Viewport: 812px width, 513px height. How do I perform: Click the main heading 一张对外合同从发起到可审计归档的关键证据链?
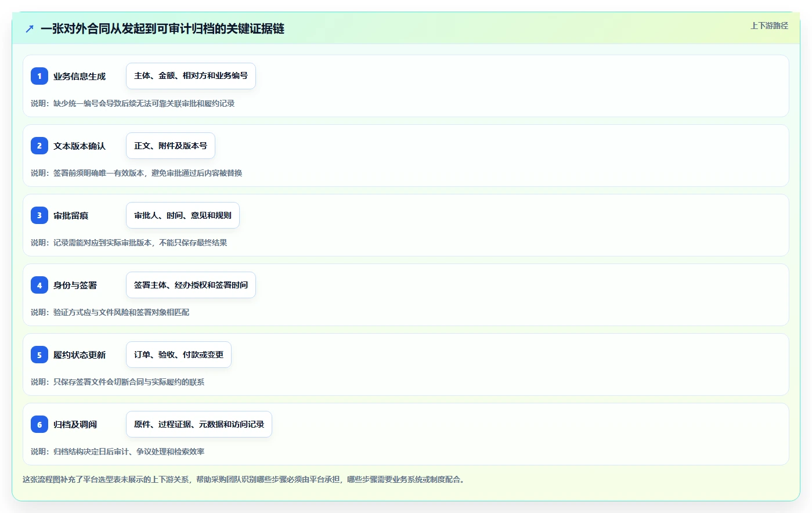163,28
